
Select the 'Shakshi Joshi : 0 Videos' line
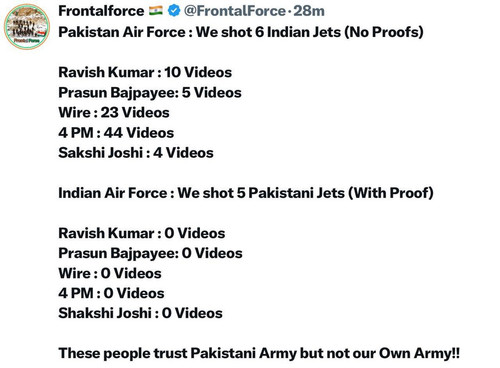coord(140,313)
